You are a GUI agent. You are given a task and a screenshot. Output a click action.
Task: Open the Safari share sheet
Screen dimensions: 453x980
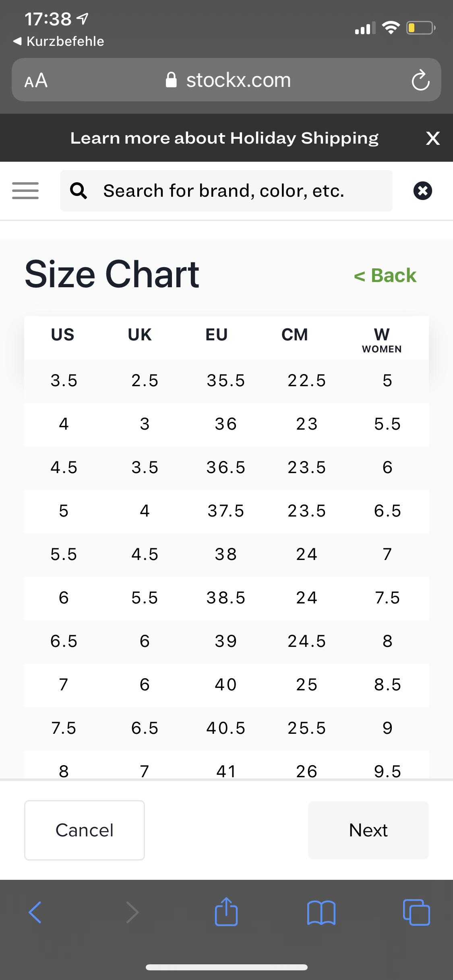(x=226, y=912)
